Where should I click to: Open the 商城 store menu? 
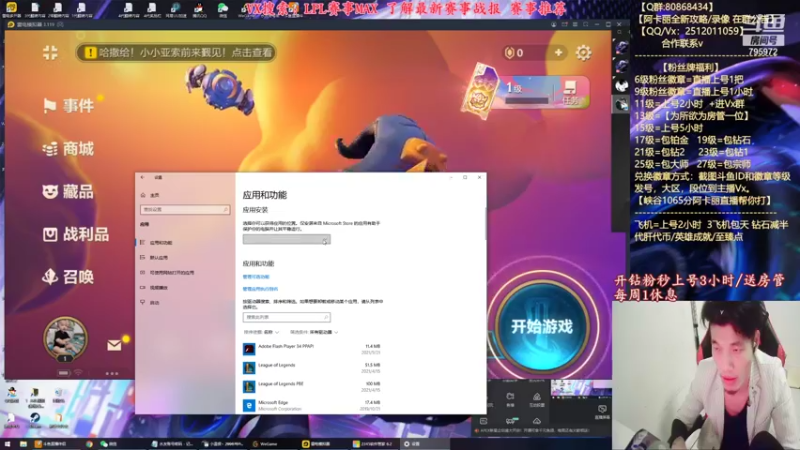click(x=69, y=148)
